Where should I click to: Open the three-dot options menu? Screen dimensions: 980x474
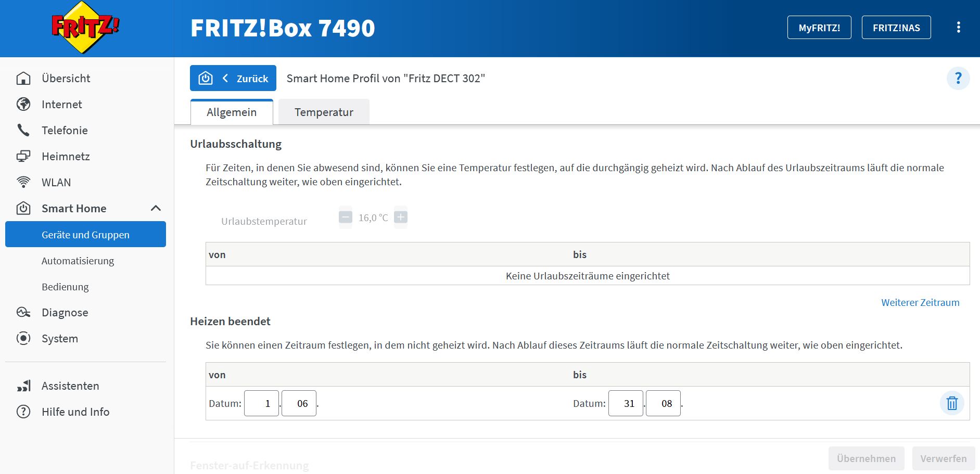[958, 28]
